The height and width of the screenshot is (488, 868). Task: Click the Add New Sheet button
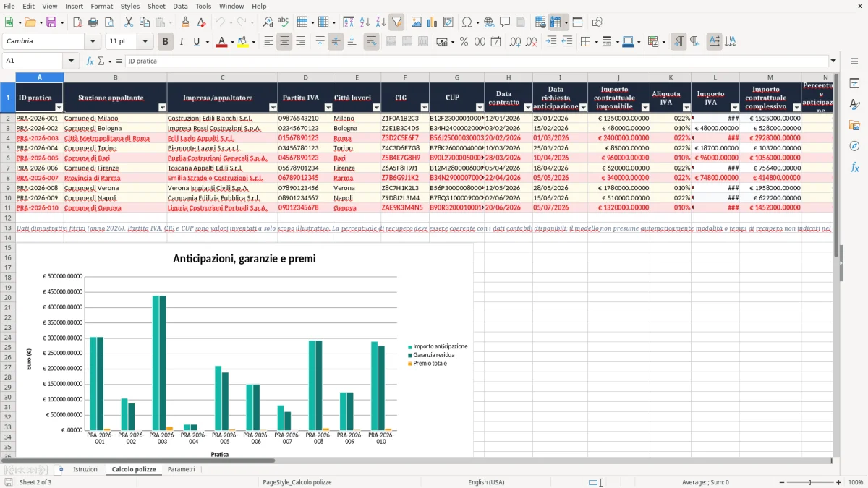tap(61, 469)
